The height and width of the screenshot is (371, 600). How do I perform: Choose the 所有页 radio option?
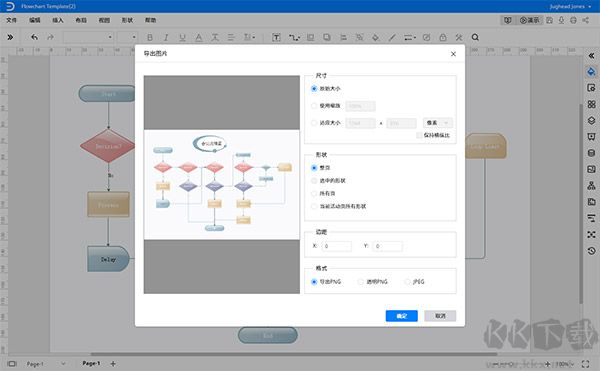click(x=314, y=194)
